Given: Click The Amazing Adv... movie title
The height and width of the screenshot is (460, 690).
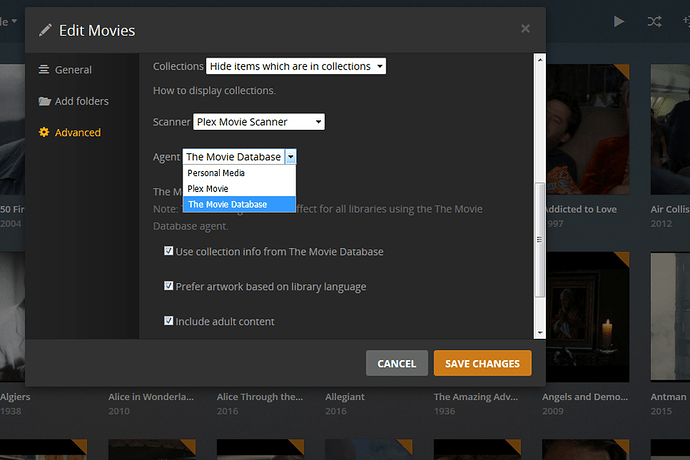Looking at the screenshot, I should 476,397.
